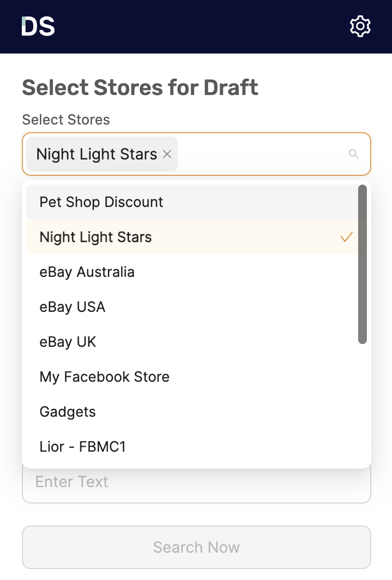Select the Gadgets store option
The image size is (392, 580).
click(x=67, y=412)
